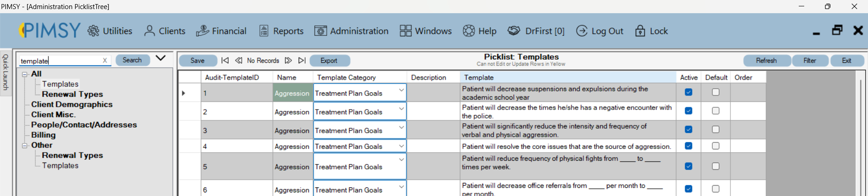
Task: Expand the chevron beside Search button
Action: click(x=161, y=58)
